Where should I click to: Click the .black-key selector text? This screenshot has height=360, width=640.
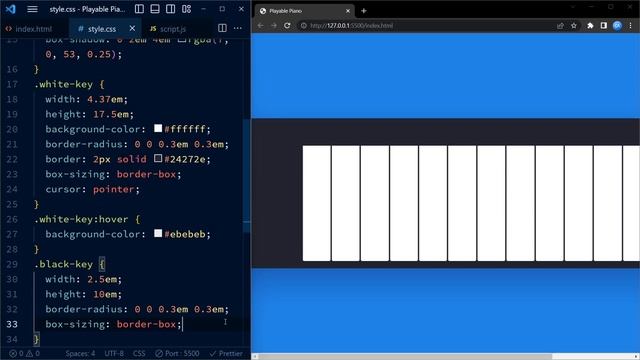[64, 264]
